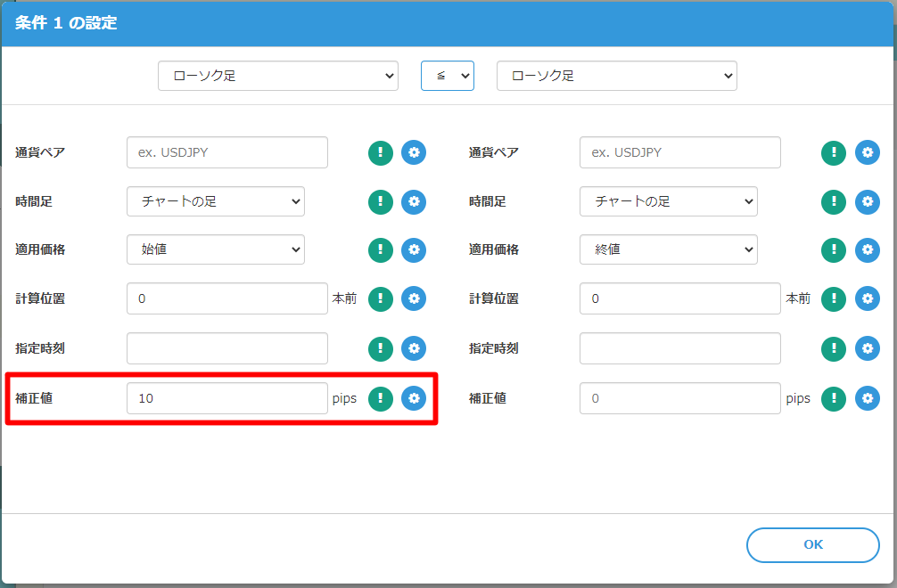
Task: Click the green info icon for right 適用価格
Action: (834, 250)
